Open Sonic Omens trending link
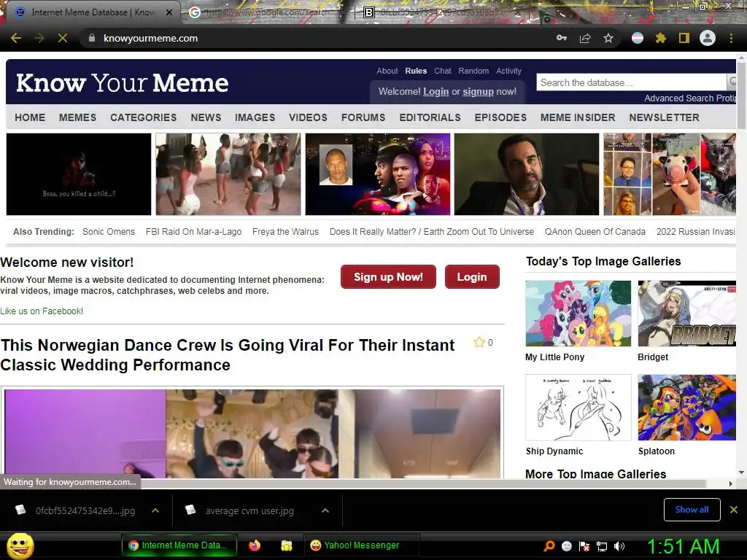This screenshot has width=747, height=560. tap(109, 231)
